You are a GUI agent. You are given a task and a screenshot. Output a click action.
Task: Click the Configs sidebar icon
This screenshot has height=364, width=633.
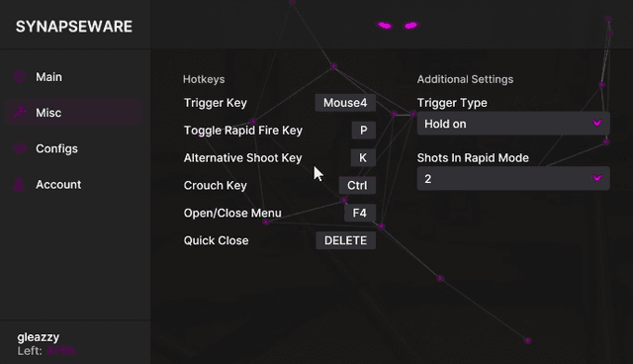pyautogui.click(x=20, y=148)
